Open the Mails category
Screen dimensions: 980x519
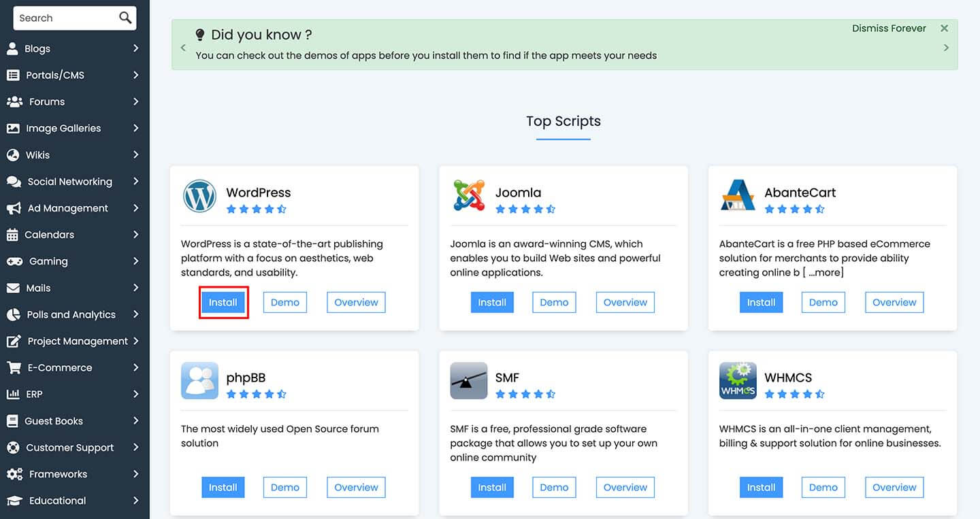73,288
